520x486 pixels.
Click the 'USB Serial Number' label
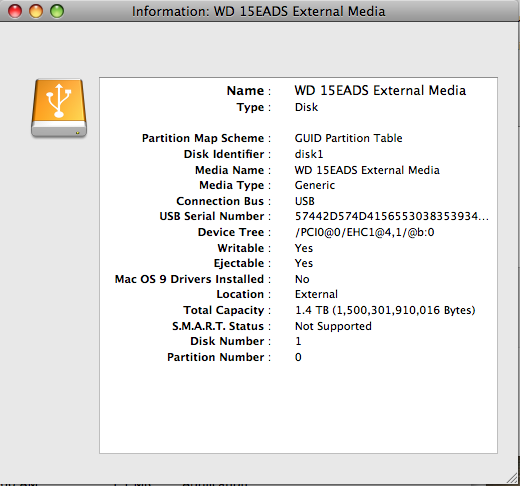212,216
